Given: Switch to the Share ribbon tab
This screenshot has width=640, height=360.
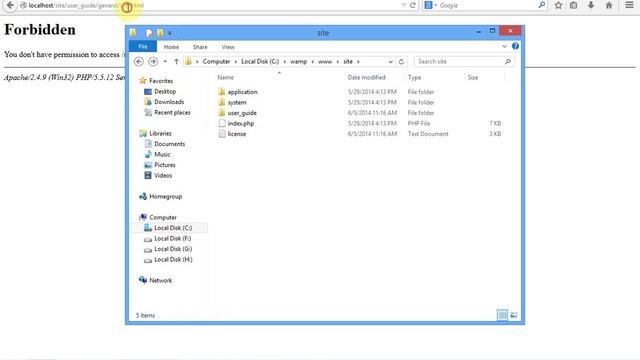Looking at the screenshot, I should tap(200, 47).
